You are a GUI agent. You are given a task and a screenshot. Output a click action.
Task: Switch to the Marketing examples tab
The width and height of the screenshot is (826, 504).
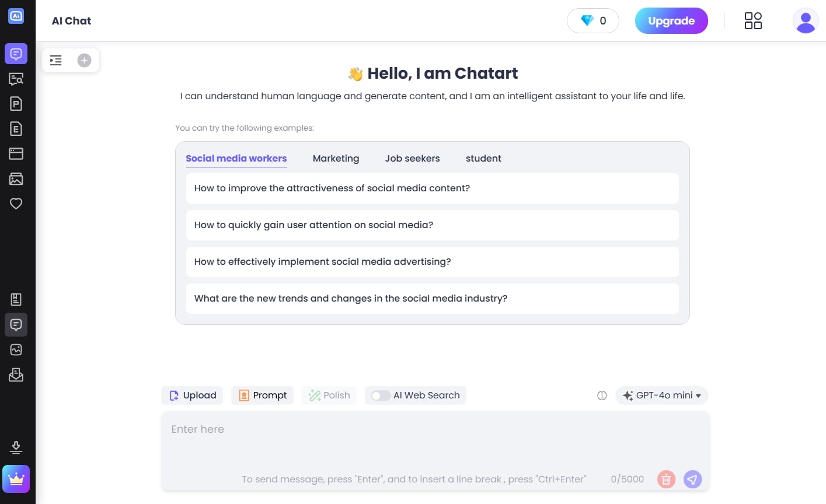[x=336, y=159]
